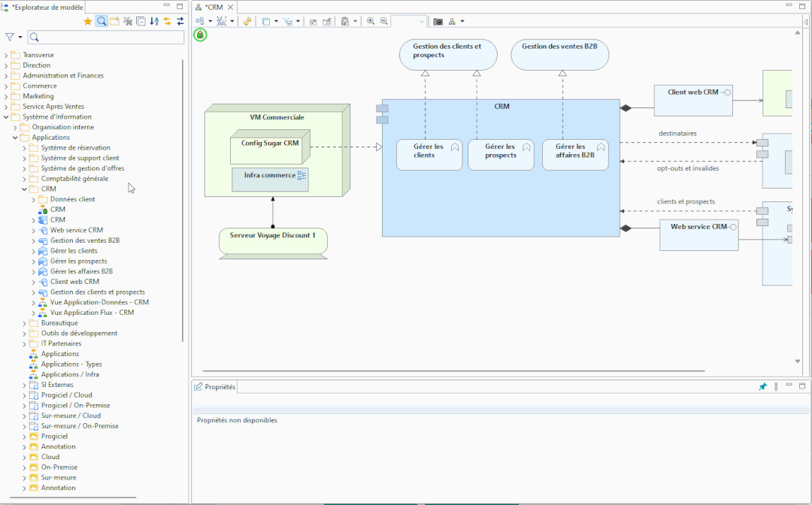The width and height of the screenshot is (812, 505).
Task: Click the layers icon in diagram toolbar
Action: tap(265, 21)
